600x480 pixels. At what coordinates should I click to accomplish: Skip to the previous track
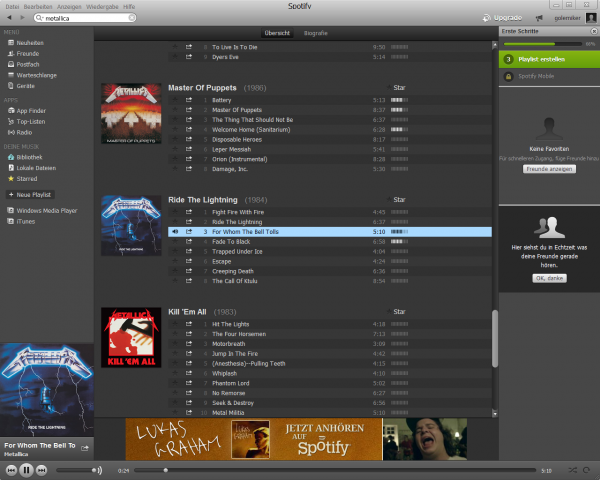pos(11,470)
